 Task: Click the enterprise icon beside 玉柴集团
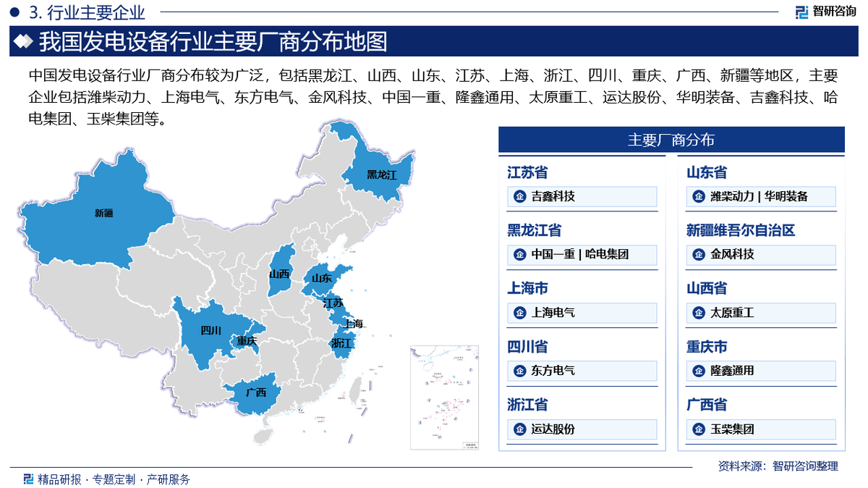tap(698, 429)
